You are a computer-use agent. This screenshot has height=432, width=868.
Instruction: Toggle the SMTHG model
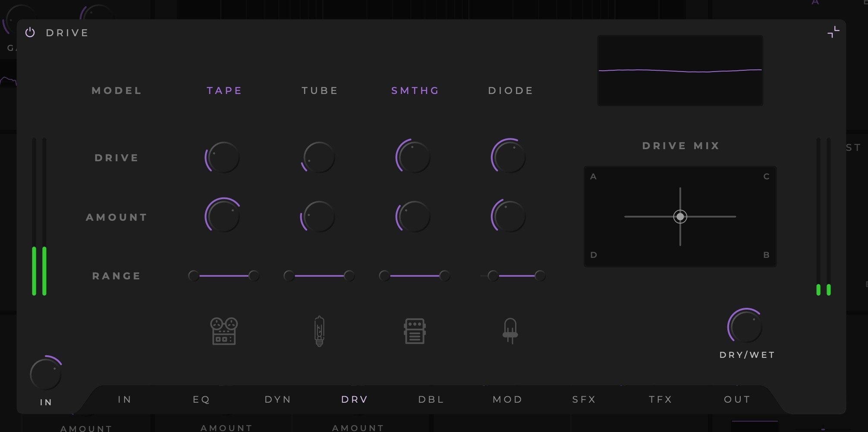(x=415, y=91)
